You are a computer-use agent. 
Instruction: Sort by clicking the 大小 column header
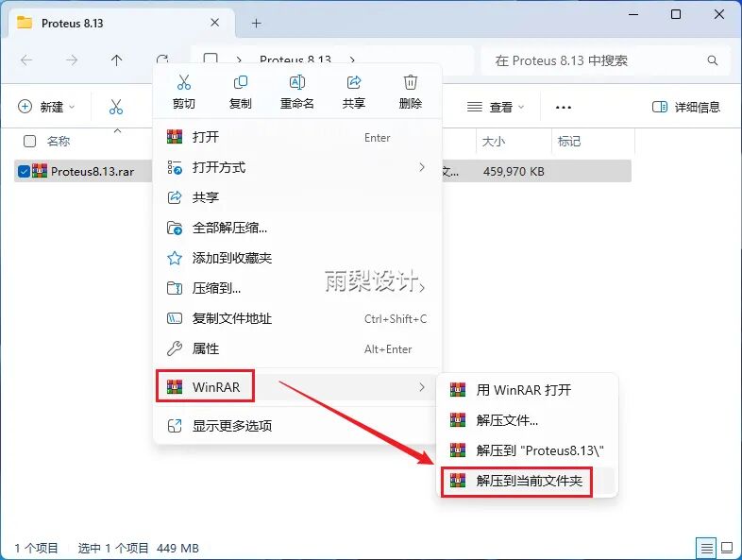click(494, 141)
